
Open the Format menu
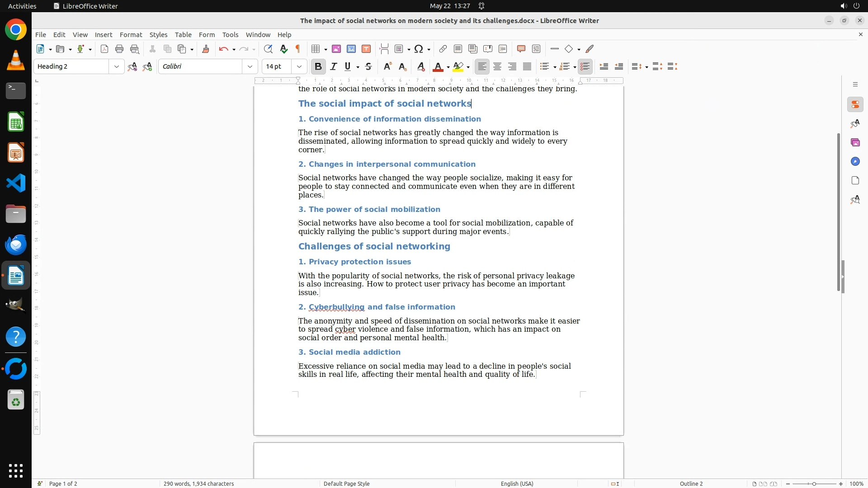131,34
